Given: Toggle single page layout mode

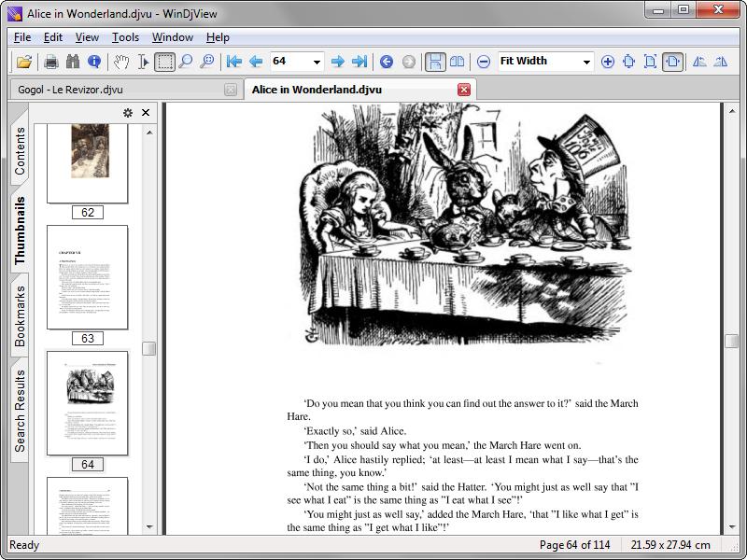Looking at the screenshot, I should (433, 61).
